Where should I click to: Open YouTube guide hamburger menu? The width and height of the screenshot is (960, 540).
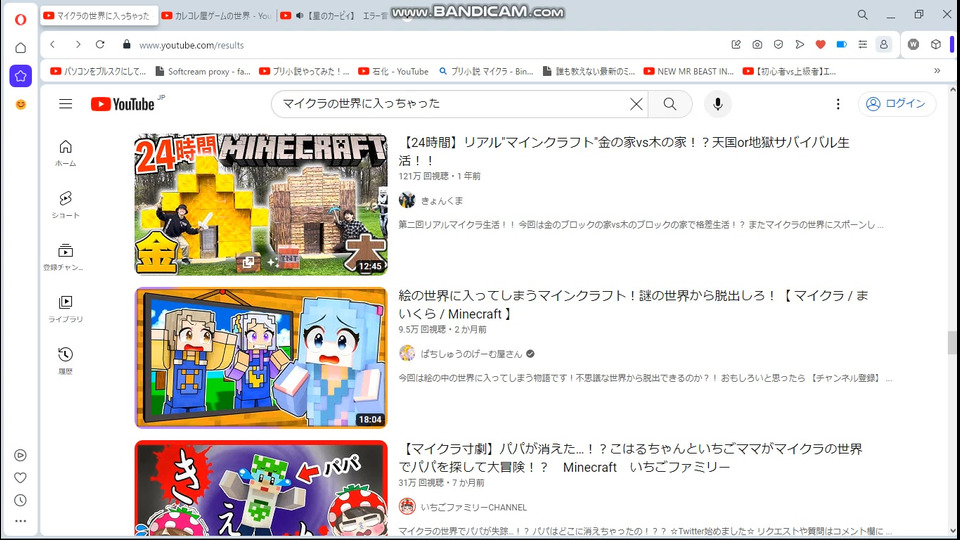[66, 104]
